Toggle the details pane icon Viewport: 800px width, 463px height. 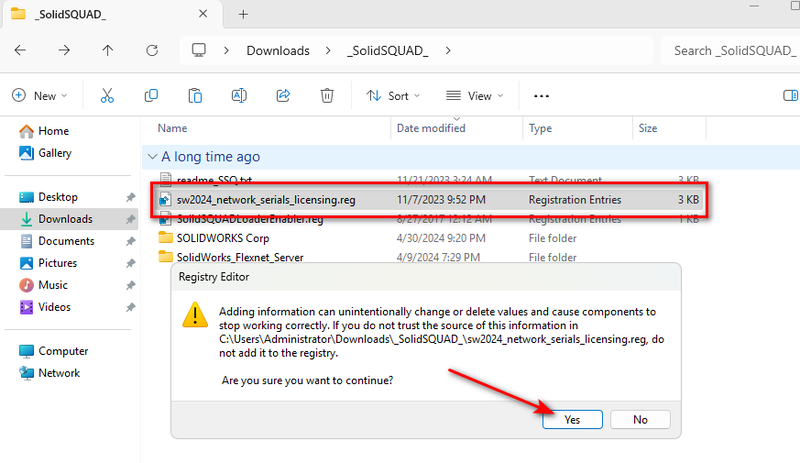(x=790, y=95)
